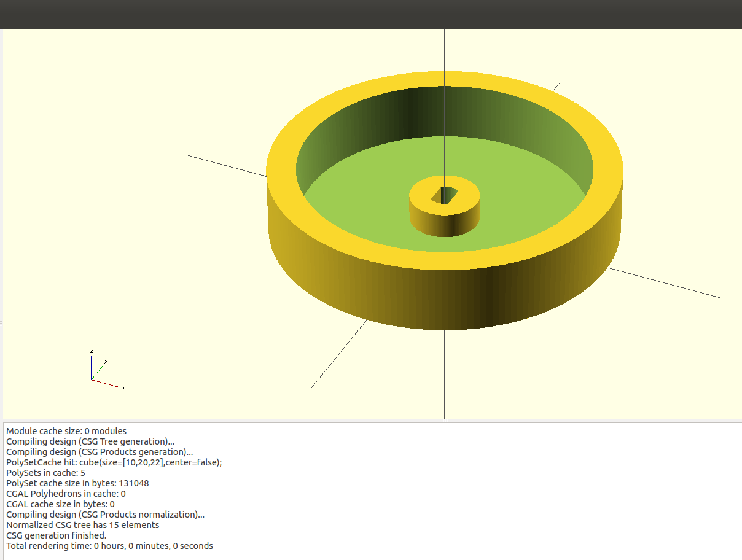The width and height of the screenshot is (742, 560).
Task: Click the 'PolySetCache hit: cube' console line
Action: point(114,462)
